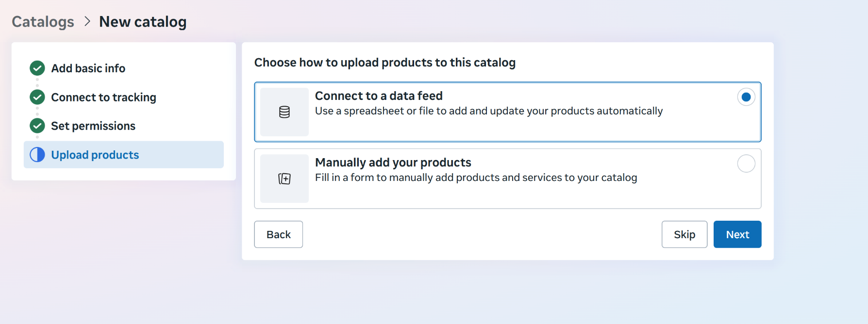Select the Manually add your products radio button
The height and width of the screenshot is (324, 868).
coord(746,163)
